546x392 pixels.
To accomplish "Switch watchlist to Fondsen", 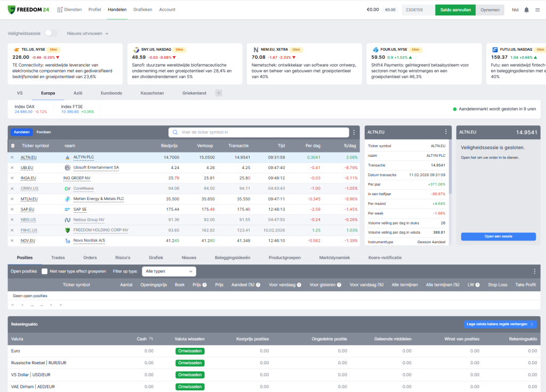I will click(x=44, y=132).
